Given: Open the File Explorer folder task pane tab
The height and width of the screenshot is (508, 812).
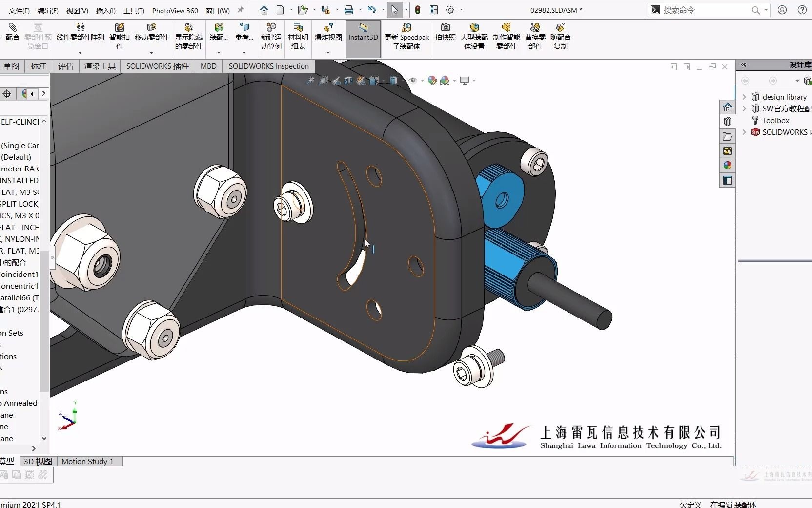Looking at the screenshot, I should tap(728, 136).
